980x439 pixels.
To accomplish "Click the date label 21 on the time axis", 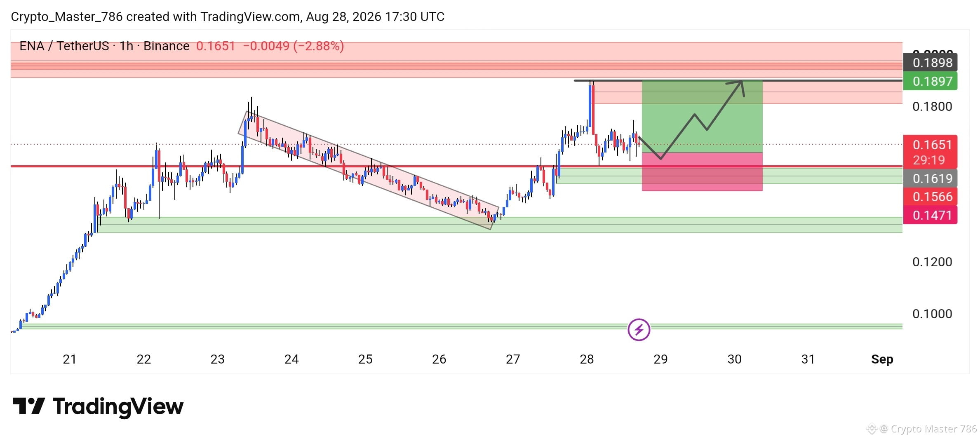I will pyautogui.click(x=70, y=359).
